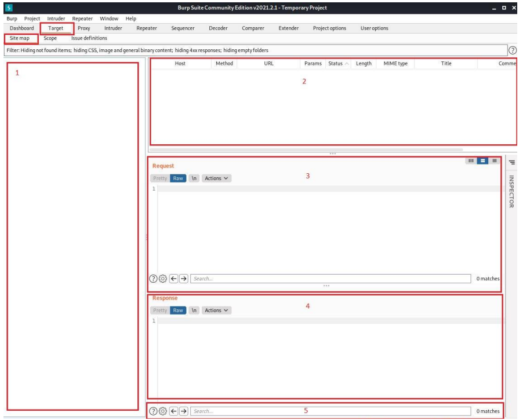
Task: Open the Decoder tab
Action: 218,28
